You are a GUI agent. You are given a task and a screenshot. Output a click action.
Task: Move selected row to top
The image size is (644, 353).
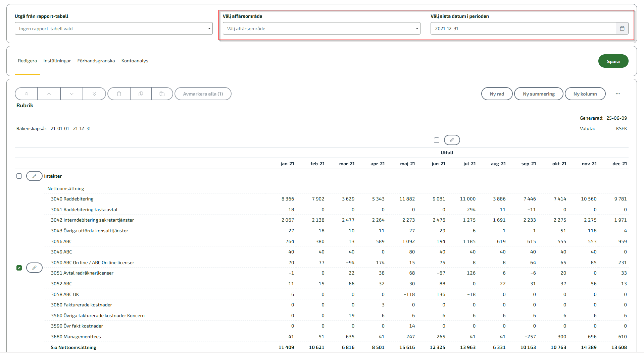27,94
